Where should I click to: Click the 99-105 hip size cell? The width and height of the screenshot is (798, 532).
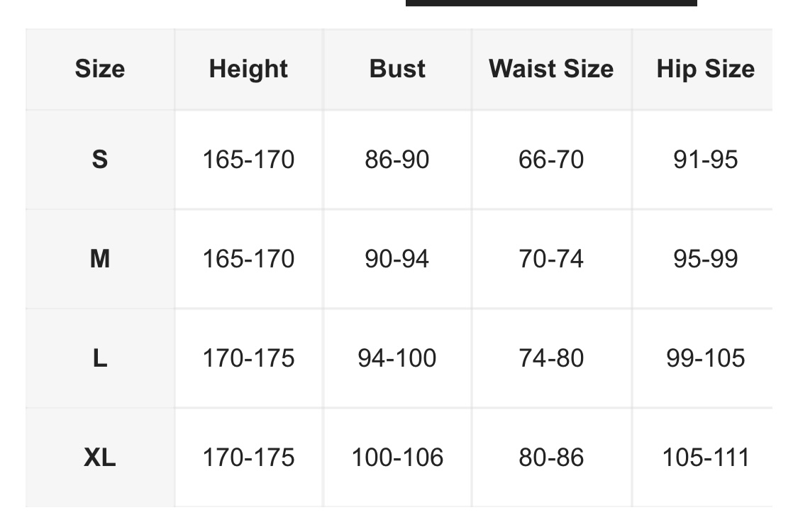(x=705, y=358)
